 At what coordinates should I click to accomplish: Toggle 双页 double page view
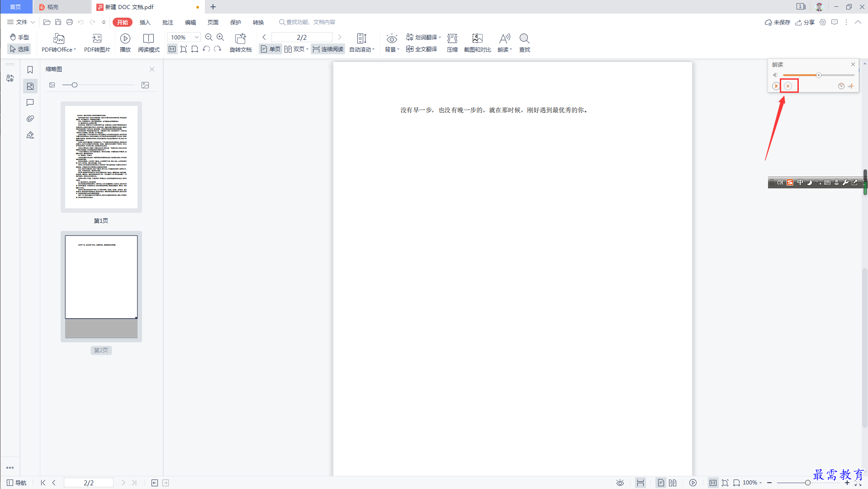[x=296, y=49]
